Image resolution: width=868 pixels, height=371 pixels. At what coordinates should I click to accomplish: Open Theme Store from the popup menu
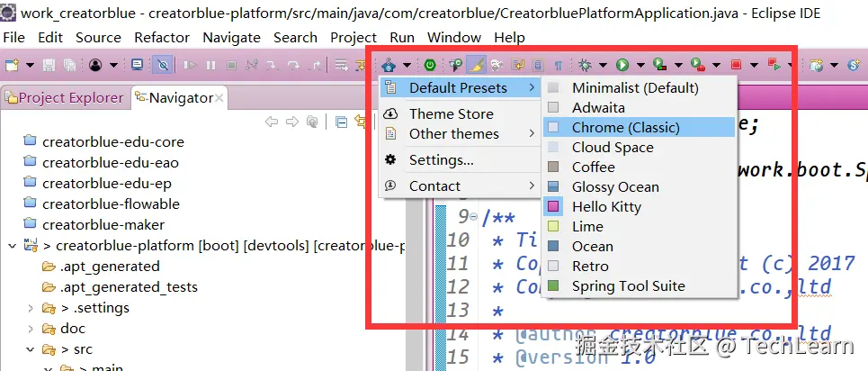[x=460, y=114]
